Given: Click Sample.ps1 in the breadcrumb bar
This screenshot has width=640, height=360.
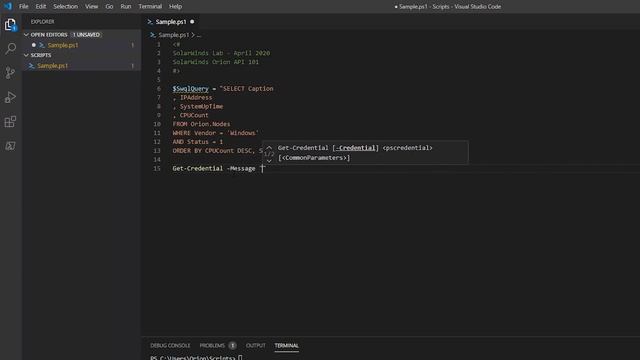Looking at the screenshot, I should coord(173,35).
